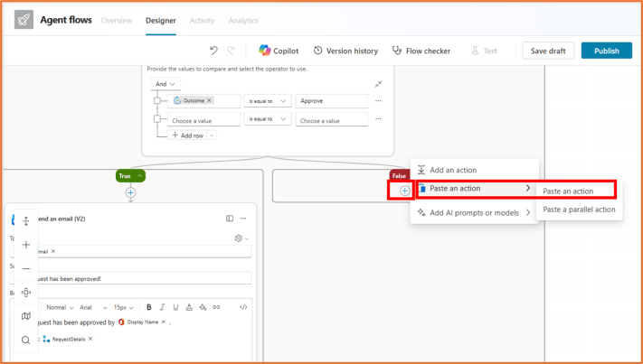Screen dimensions: 643x364
Task: Click the canvas pan up-down control
Action: (x=26, y=221)
